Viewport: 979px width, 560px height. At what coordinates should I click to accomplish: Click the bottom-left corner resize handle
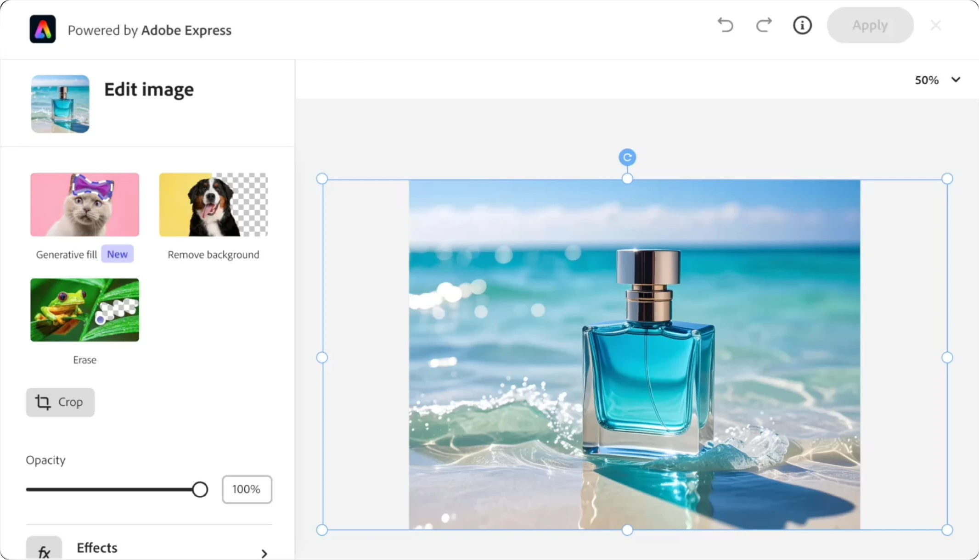322,530
